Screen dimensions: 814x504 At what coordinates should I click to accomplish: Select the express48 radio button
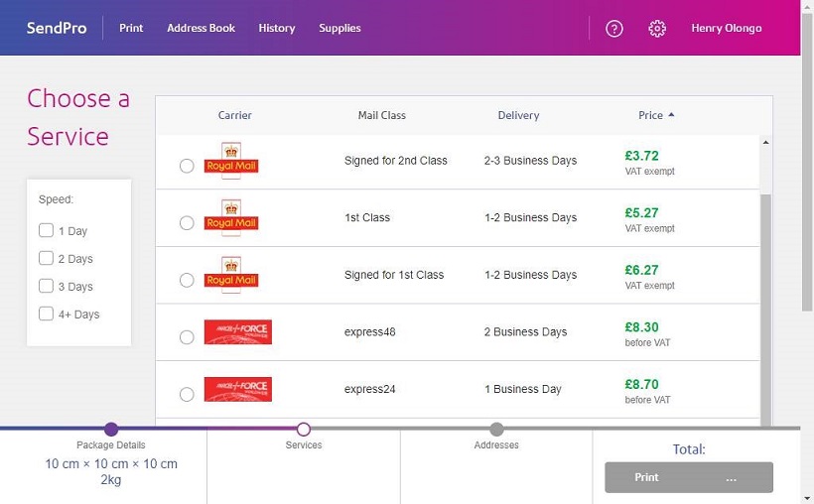click(x=187, y=337)
